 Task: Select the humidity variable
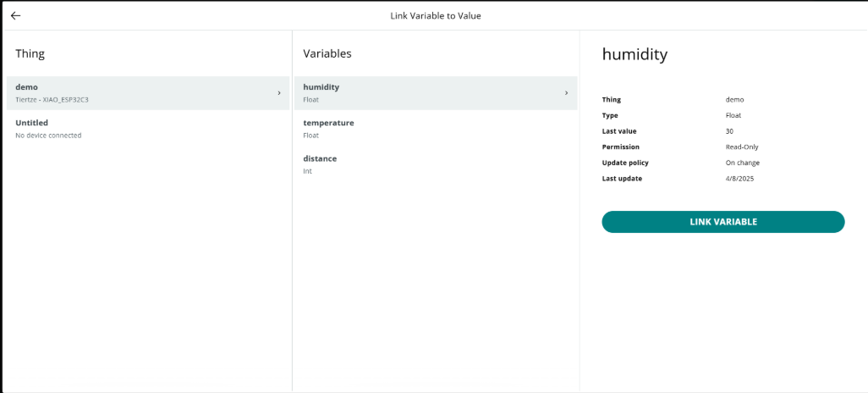(436, 93)
